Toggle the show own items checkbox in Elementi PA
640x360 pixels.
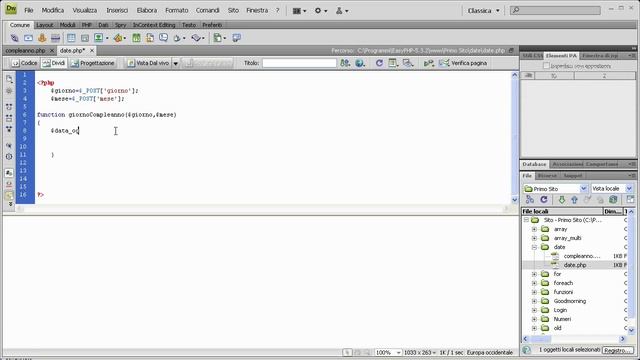(547, 66)
